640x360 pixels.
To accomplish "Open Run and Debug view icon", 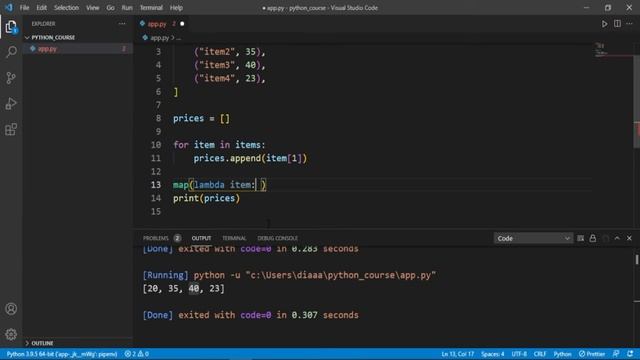I will [x=11, y=104].
